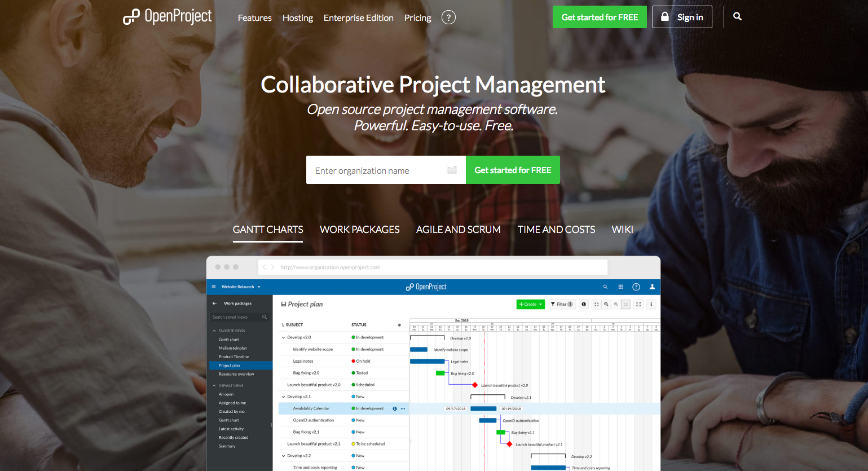
Task: Click the To be scheduled status cell
Action: pos(368,444)
